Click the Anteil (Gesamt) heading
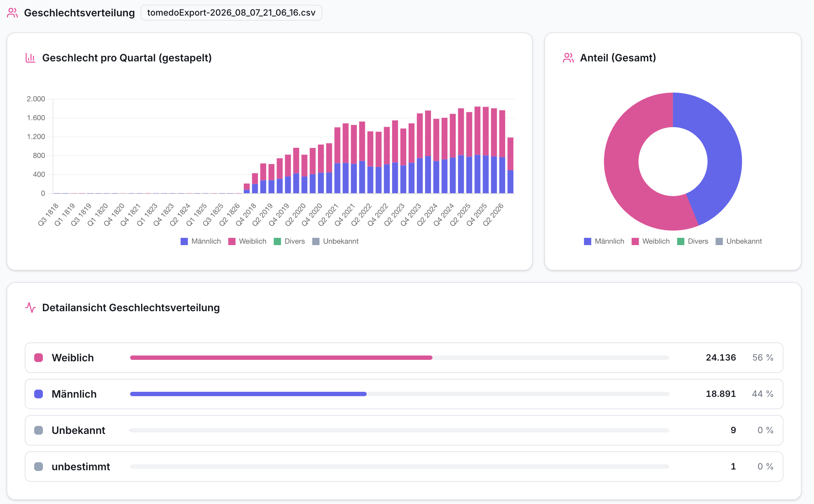The image size is (814, 504). tap(618, 58)
